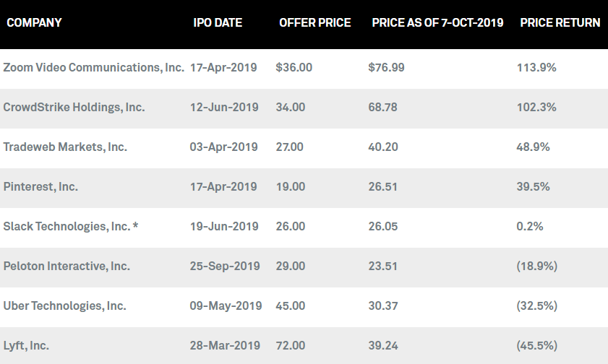
Task: Click the OFFER PRICE column header
Action: (x=315, y=23)
